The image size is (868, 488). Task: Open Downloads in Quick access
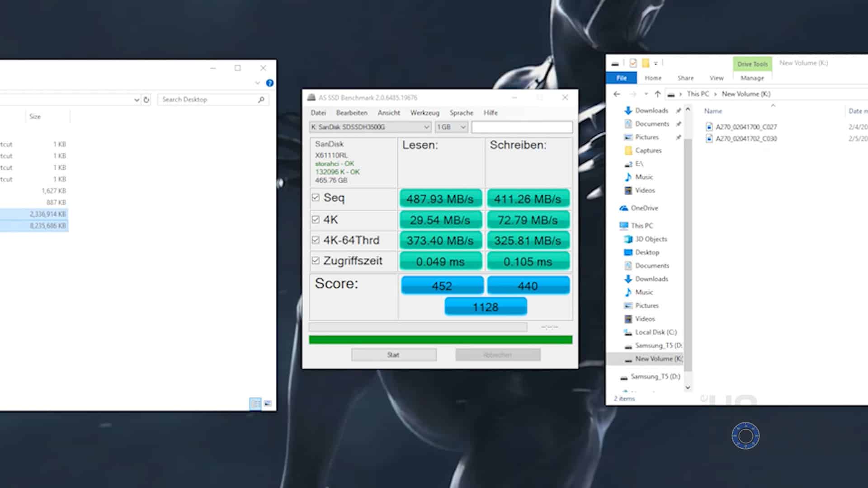click(651, 111)
